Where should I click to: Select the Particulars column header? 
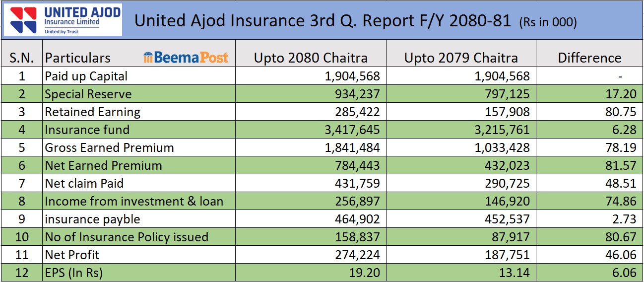tap(78, 58)
